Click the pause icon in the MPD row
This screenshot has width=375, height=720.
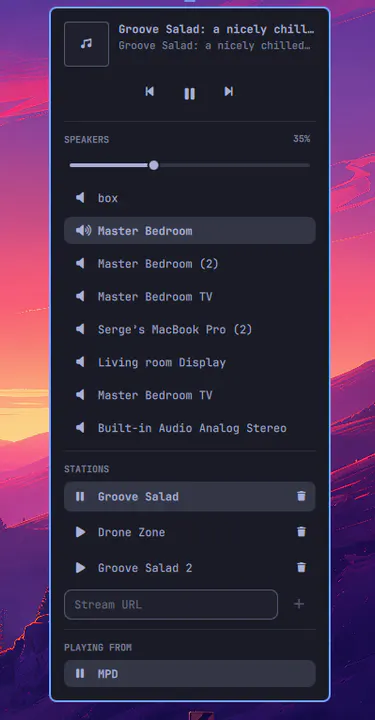tap(80, 674)
